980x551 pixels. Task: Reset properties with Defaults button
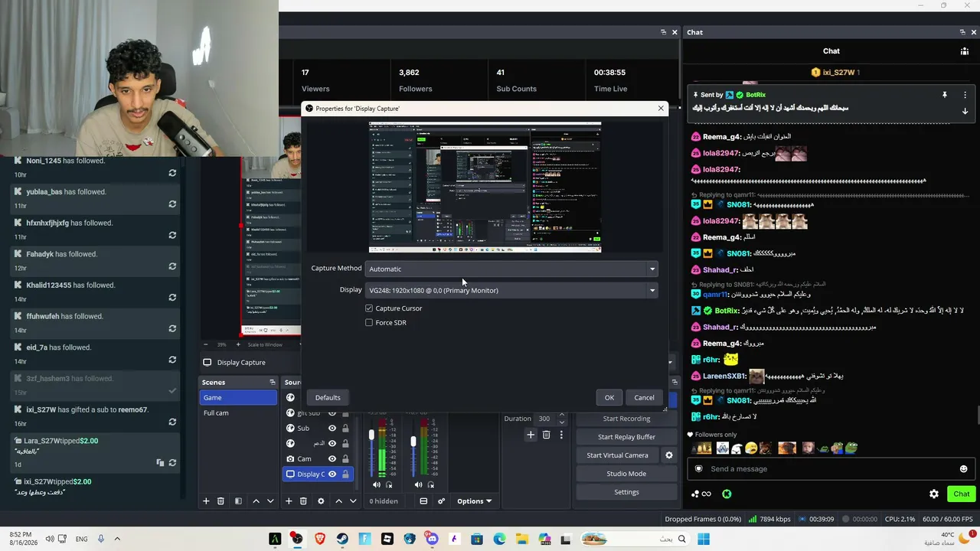(x=328, y=397)
